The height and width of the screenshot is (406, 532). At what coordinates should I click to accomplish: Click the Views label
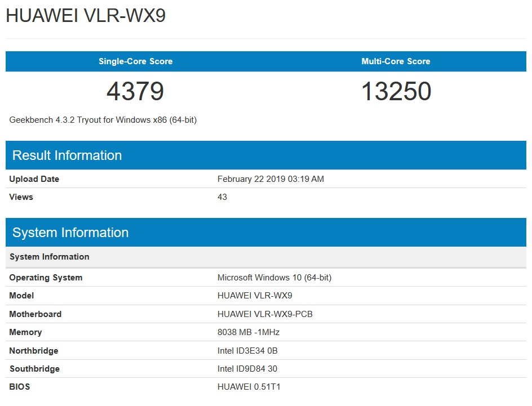coord(21,197)
